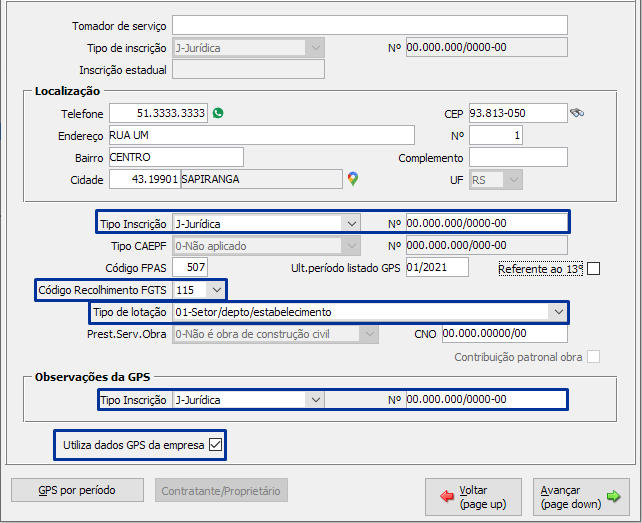The height and width of the screenshot is (523, 642).
Task: Click the Tomador de serviço input field
Action: pyautogui.click(x=370, y=25)
